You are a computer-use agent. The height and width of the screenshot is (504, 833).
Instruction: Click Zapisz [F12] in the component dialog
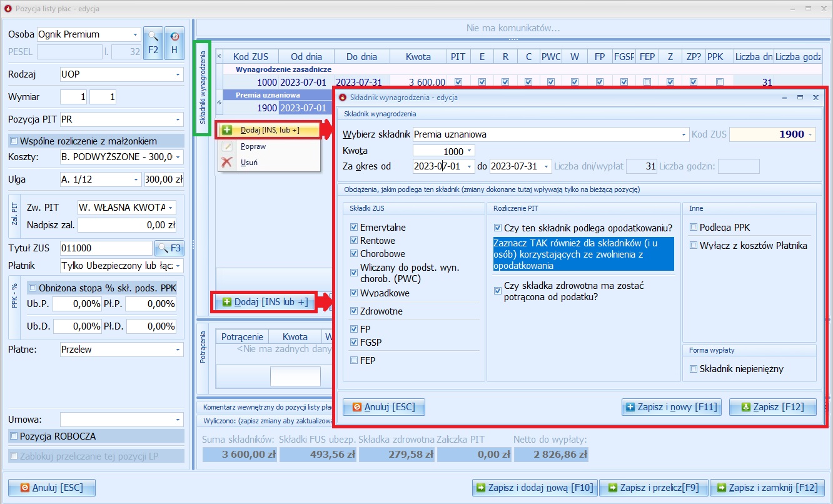point(772,406)
